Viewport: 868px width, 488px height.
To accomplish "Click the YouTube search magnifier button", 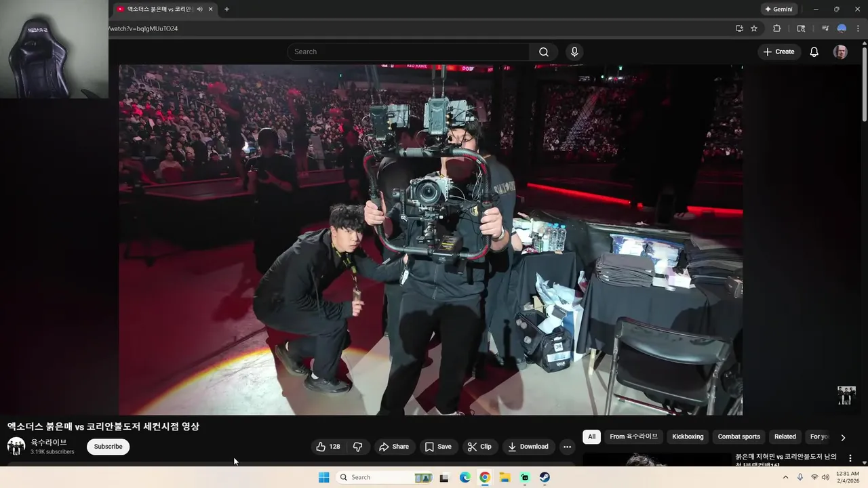I will (x=544, y=52).
